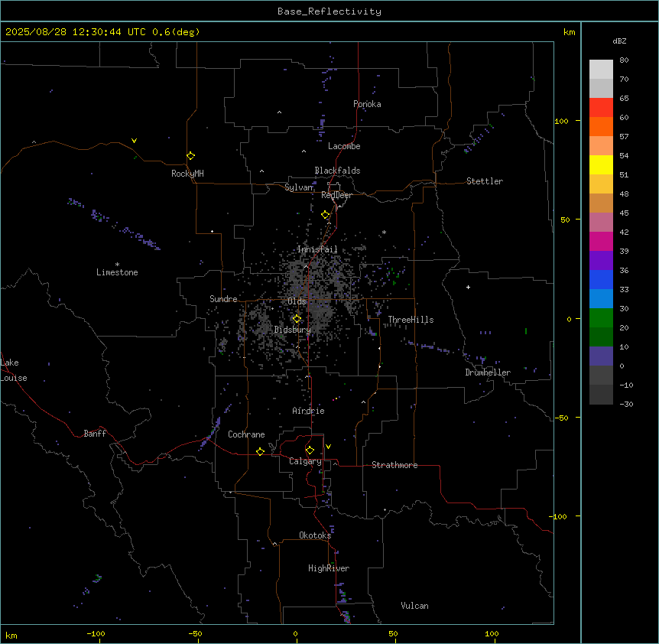Click the Sundre town label
Image resolution: width=659 pixels, height=644 pixels.
pos(223,299)
